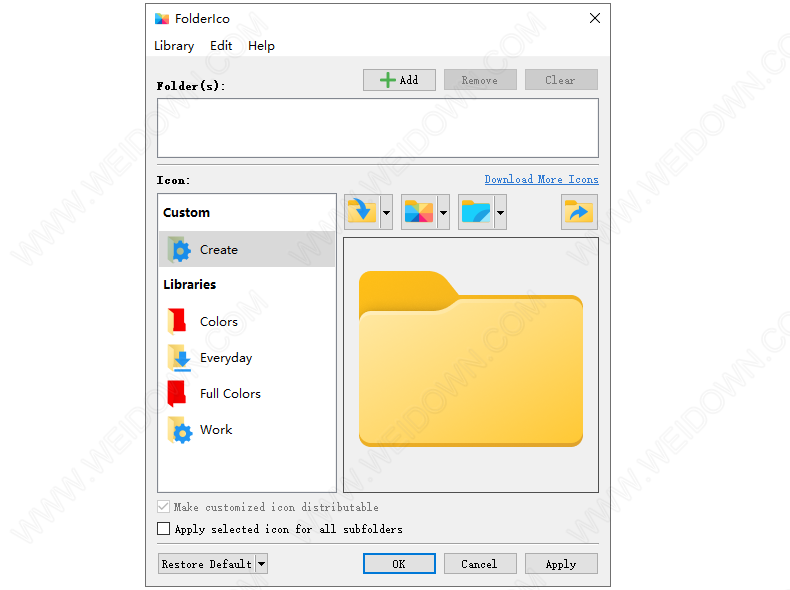Click the Cancel button
This screenshot has height=590, width=790.
click(x=480, y=564)
